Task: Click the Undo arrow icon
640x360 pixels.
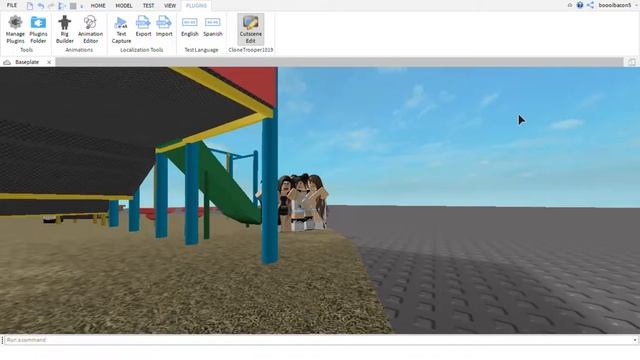Action: click(x=40, y=6)
